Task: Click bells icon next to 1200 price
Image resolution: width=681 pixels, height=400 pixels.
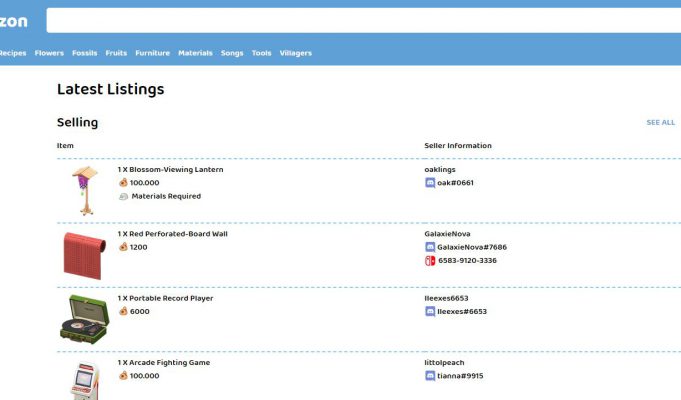Action: coord(123,247)
